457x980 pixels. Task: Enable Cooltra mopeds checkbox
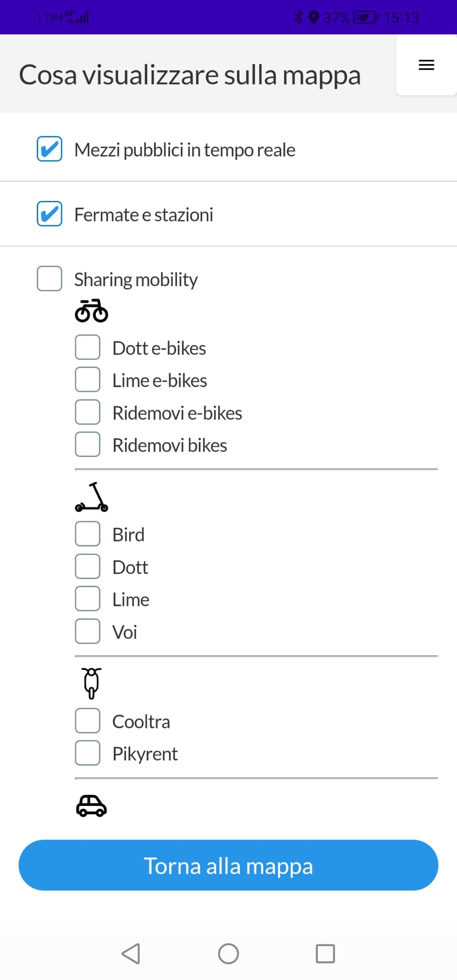coord(87,721)
